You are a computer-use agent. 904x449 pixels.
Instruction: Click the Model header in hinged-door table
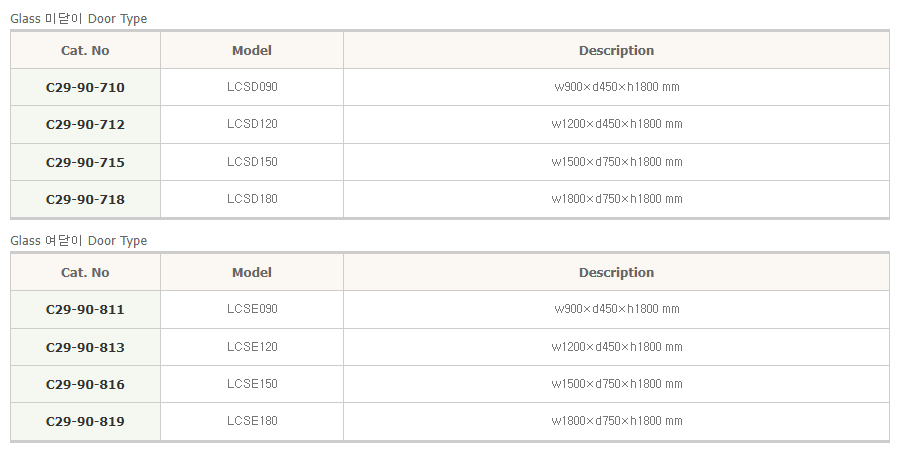(252, 273)
